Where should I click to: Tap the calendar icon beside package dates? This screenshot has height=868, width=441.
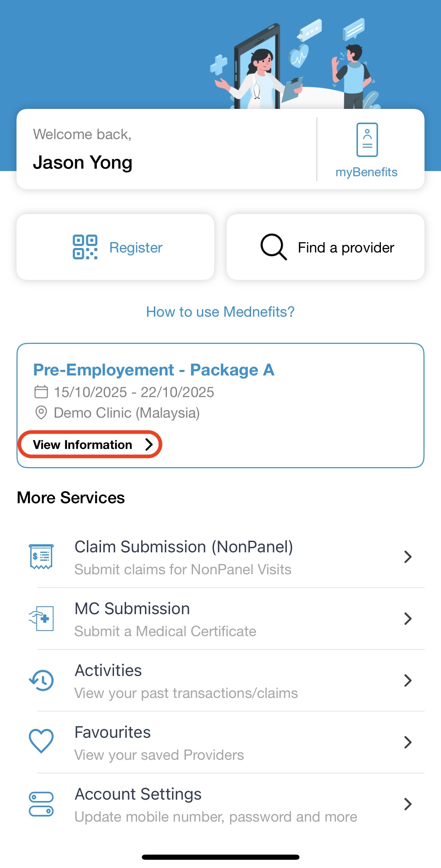[x=41, y=392]
